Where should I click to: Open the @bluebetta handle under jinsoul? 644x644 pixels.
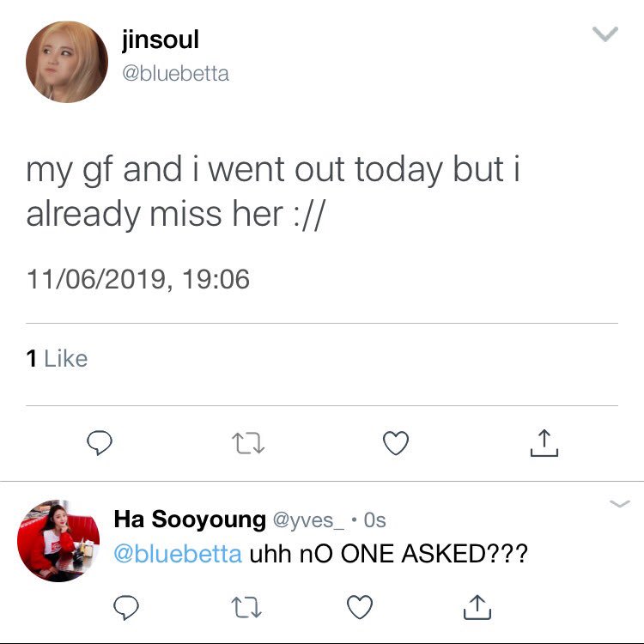(x=175, y=74)
